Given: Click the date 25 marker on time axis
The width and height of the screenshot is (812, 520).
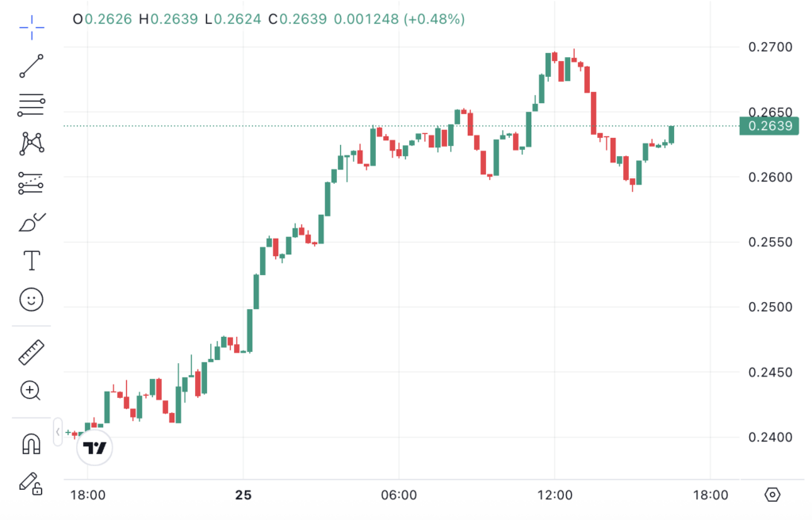Looking at the screenshot, I should click(243, 495).
